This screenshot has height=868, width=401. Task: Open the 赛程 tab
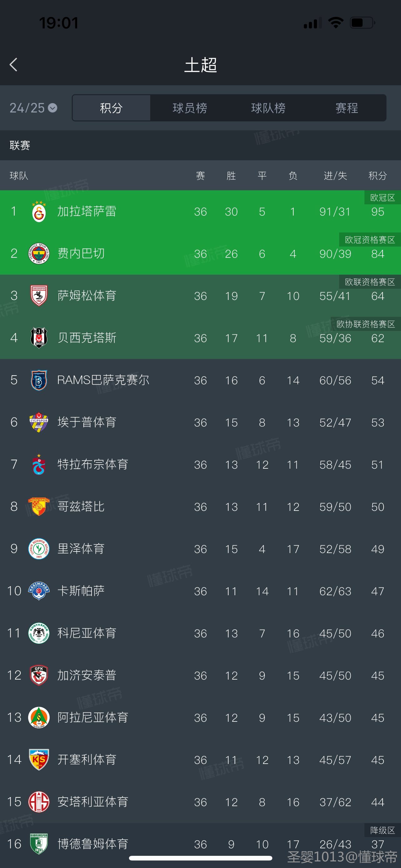[x=346, y=108]
